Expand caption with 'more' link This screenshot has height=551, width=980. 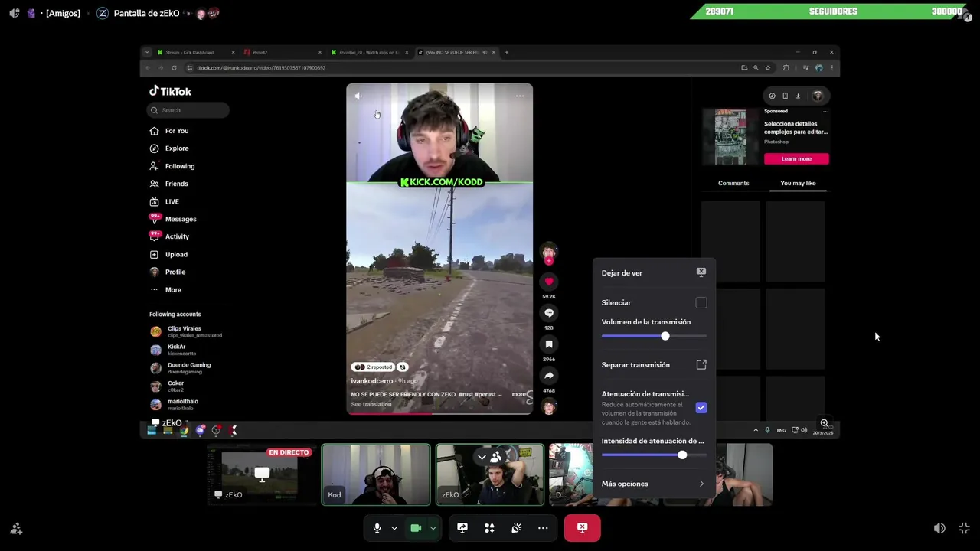tap(518, 395)
